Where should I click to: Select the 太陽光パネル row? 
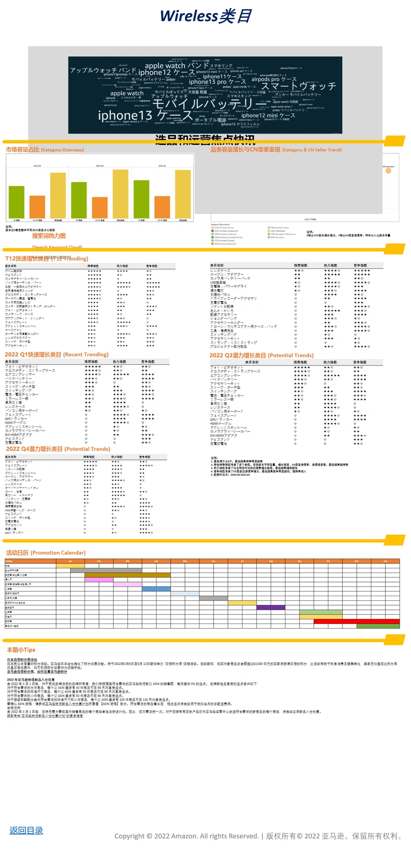[x=296, y=295]
